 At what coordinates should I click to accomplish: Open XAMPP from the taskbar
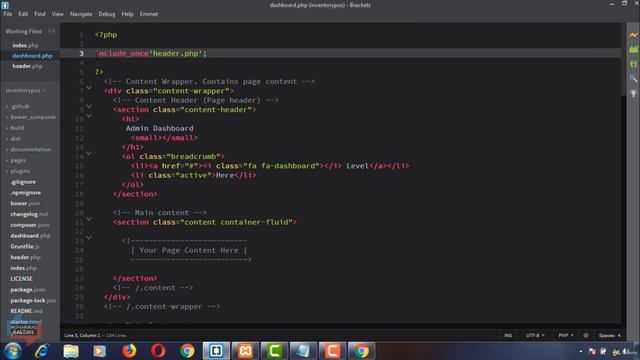(245, 351)
